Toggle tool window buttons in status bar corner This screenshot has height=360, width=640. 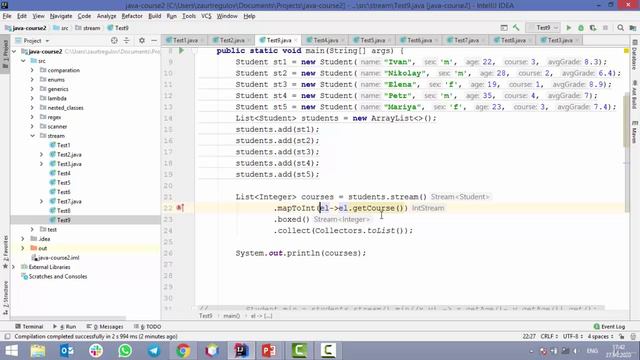click(x=7, y=336)
